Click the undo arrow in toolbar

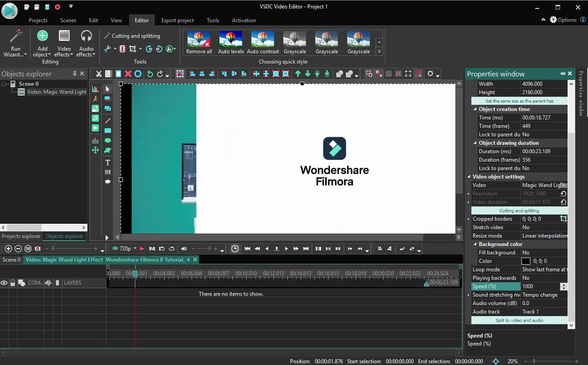pos(150,74)
